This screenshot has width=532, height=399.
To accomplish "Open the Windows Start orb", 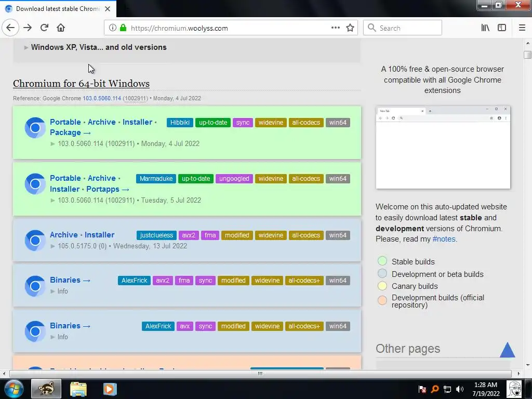I will (14, 389).
